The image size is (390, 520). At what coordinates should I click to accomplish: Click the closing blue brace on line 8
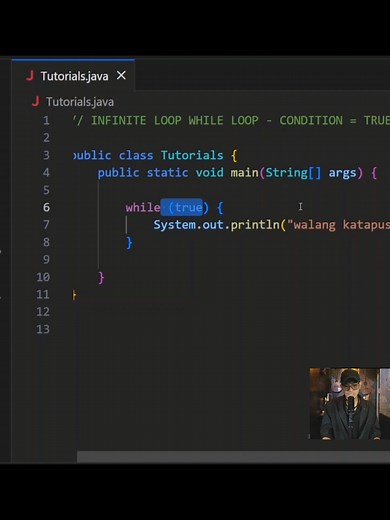click(x=129, y=243)
